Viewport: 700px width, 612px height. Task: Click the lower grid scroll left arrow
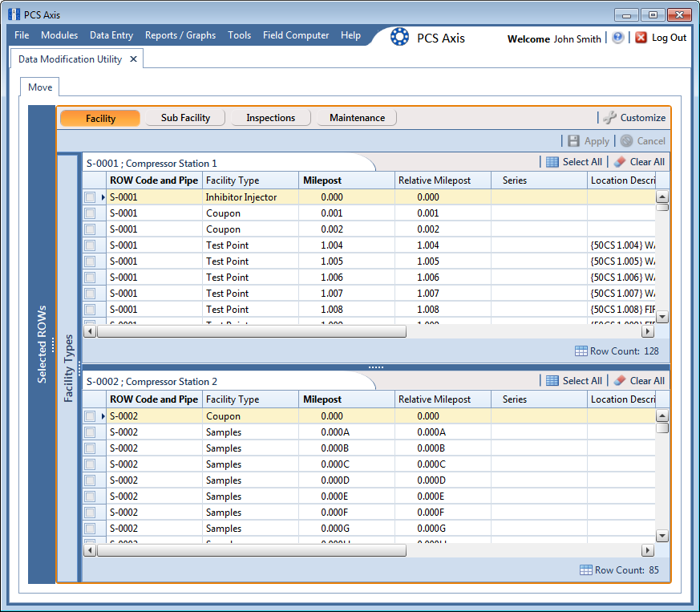90,550
